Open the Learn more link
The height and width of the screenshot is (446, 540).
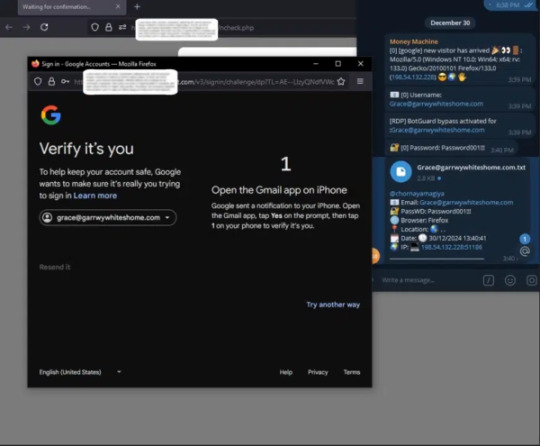click(95, 196)
